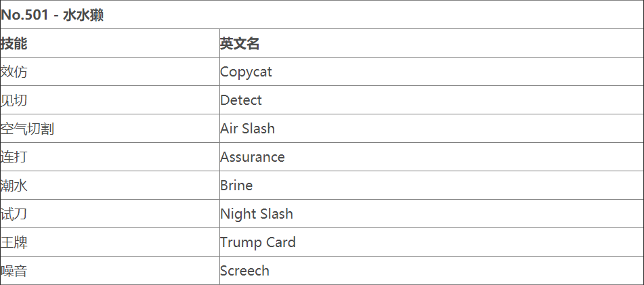
Task: Select the 噪音 skill cell
Action: tap(14, 271)
